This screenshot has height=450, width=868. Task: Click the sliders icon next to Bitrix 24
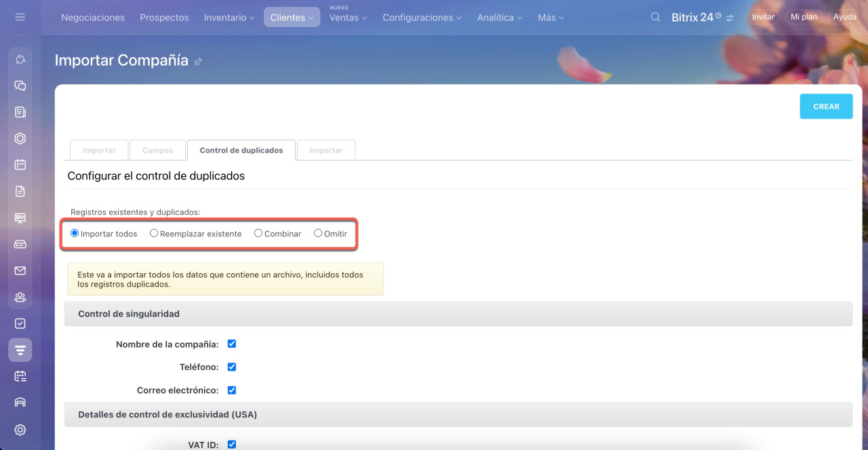pyautogui.click(x=730, y=18)
